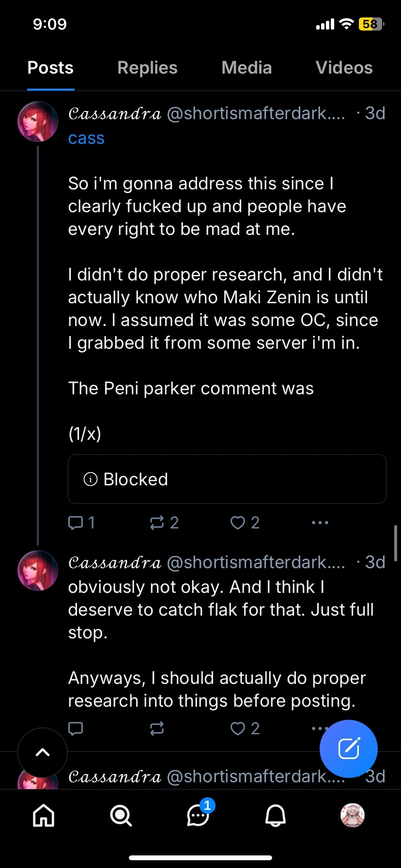Image resolution: width=401 pixels, height=868 pixels.
Task: Open the Search icon in bottom bar
Action: (x=121, y=815)
